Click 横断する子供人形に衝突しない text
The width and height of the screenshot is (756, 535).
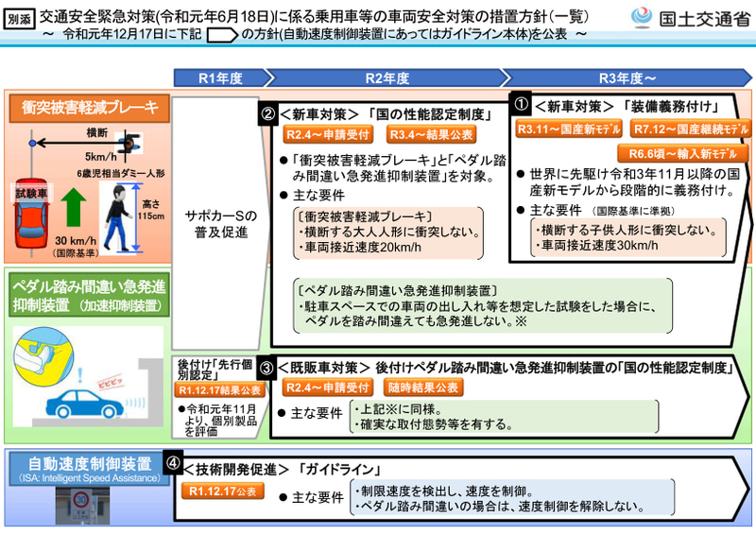(x=626, y=230)
